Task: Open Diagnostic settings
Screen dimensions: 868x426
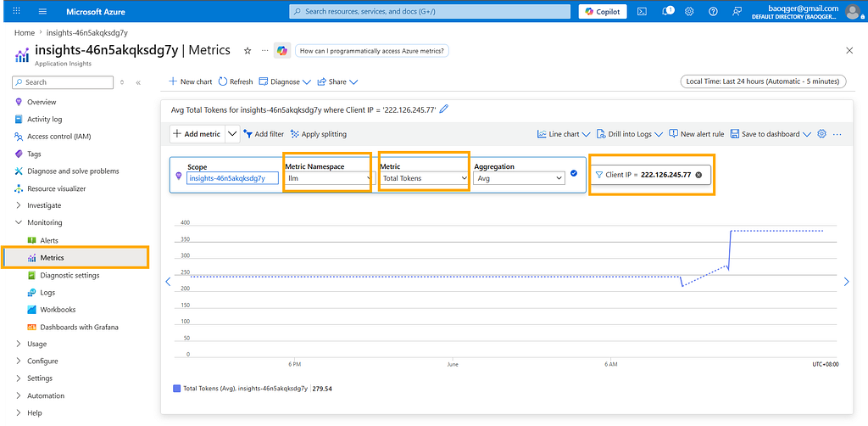Action: click(70, 275)
